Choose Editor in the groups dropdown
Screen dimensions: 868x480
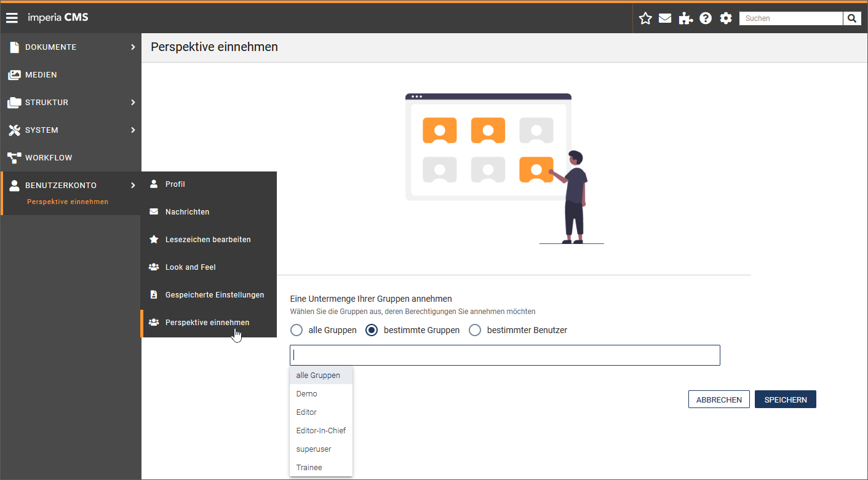(321, 412)
